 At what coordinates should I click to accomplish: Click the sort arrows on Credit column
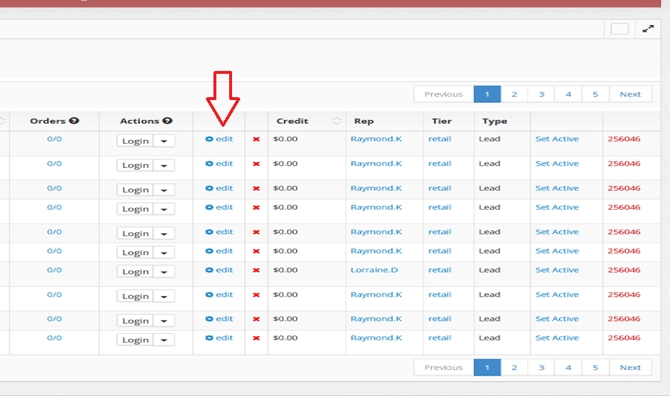click(x=337, y=121)
